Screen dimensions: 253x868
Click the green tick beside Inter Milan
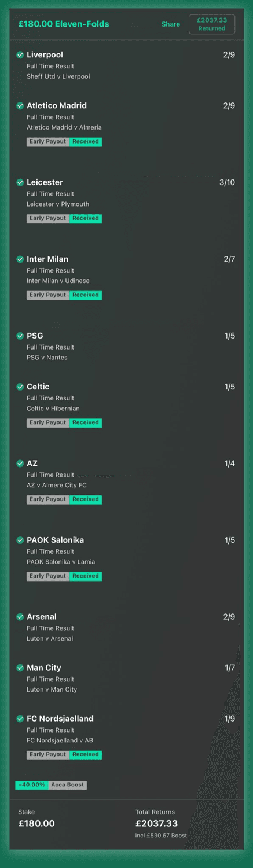pos(20,259)
